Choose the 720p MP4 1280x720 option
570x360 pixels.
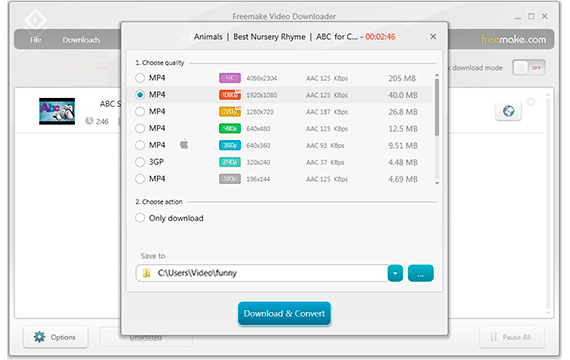click(140, 111)
